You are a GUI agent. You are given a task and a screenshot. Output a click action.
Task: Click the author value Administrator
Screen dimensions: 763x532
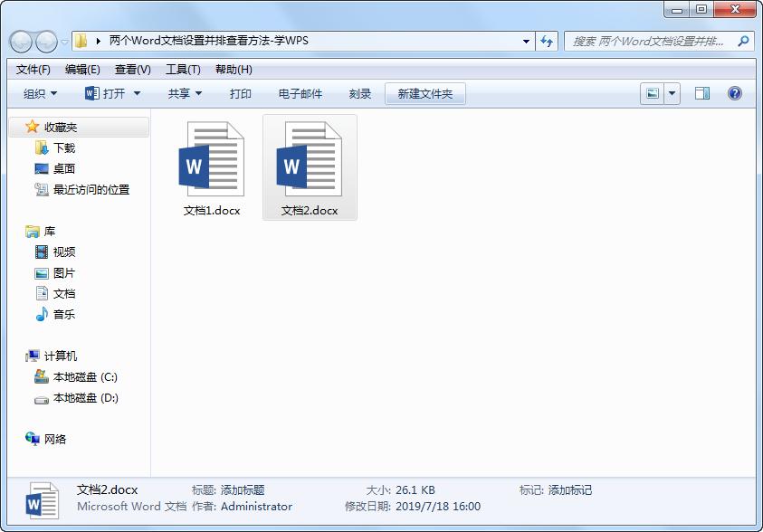(x=256, y=507)
